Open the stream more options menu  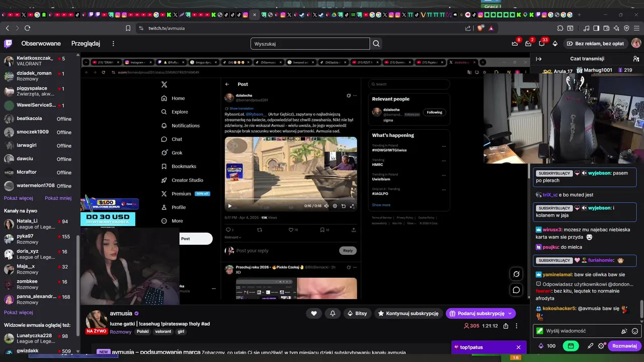(x=516, y=326)
